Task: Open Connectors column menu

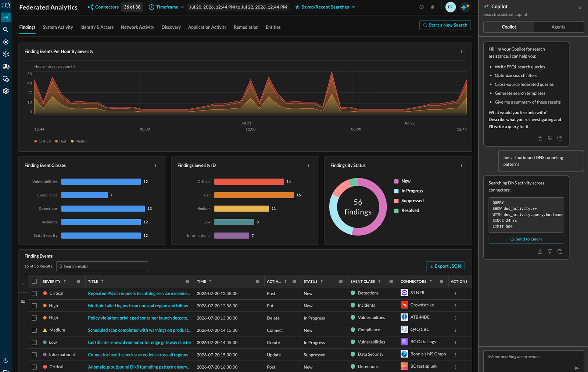Action: tap(441, 282)
